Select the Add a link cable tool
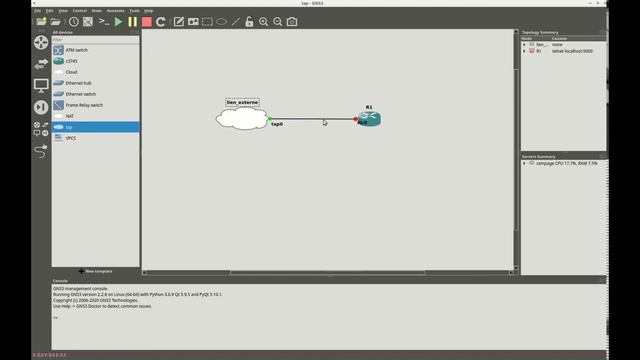Viewport: 640px width, 360px height. 41,151
